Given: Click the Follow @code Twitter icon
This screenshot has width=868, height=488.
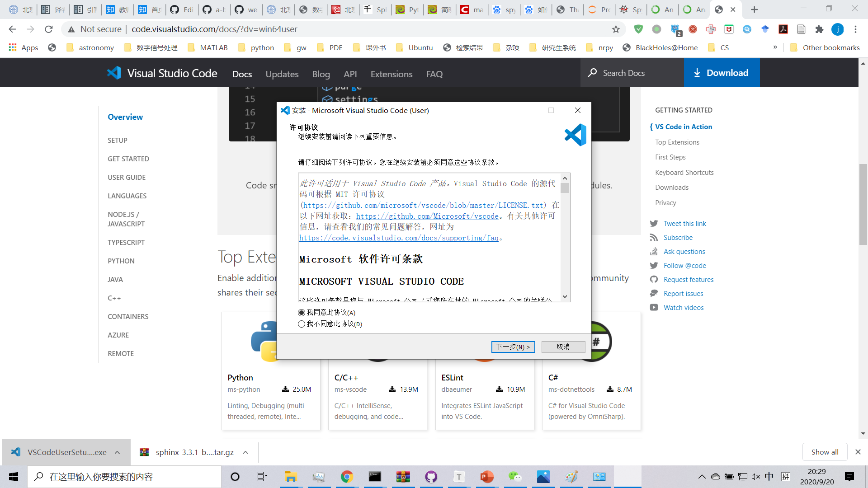Looking at the screenshot, I should tap(654, 266).
